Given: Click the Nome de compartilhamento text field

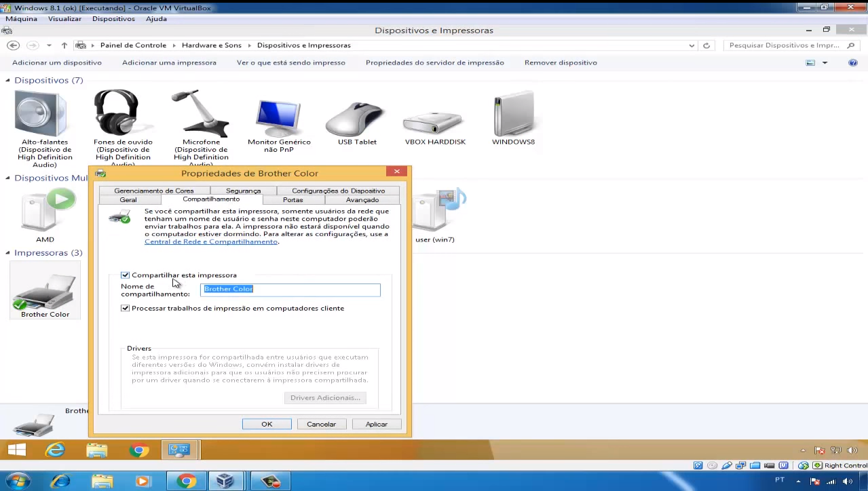Looking at the screenshot, I should coord(290,290).
